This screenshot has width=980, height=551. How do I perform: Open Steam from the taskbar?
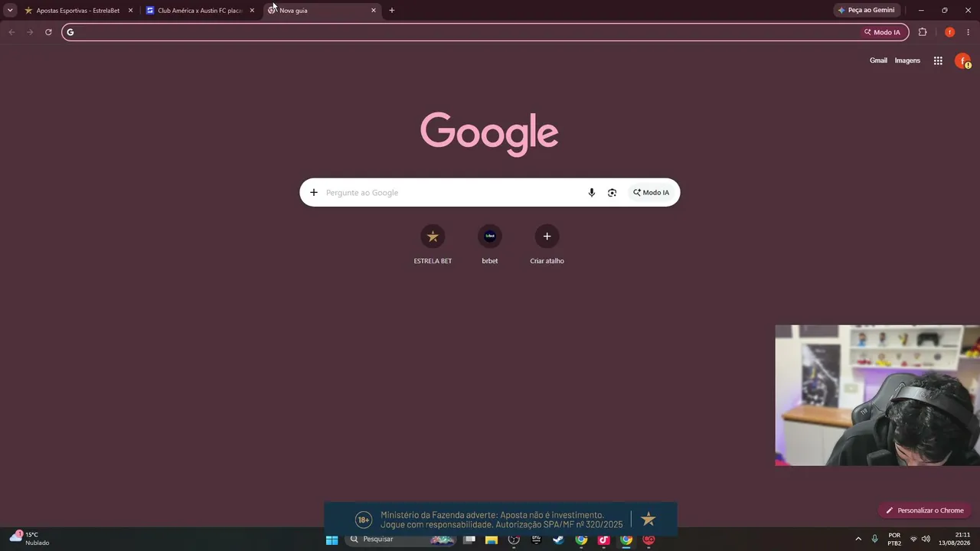click(x=559, y=540)
